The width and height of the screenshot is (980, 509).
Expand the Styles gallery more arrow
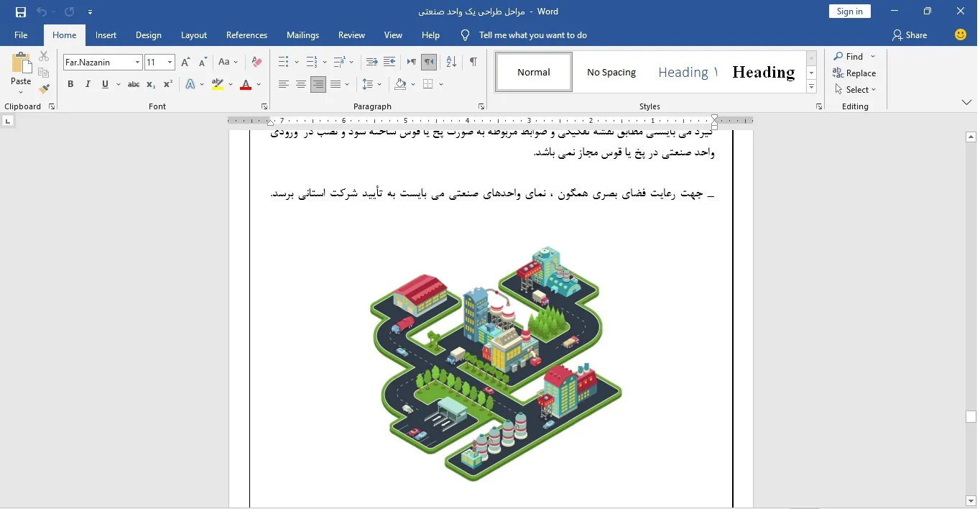(x=811, y=87)
